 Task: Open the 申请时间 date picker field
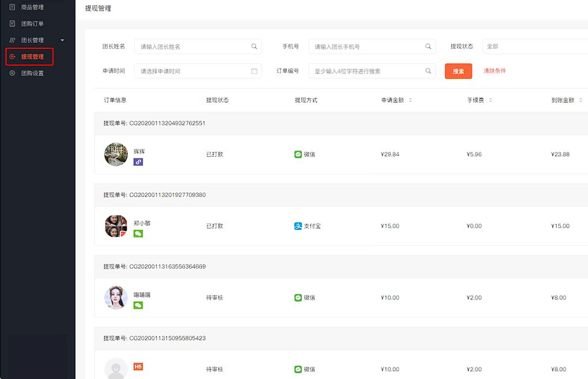(198, 71)
